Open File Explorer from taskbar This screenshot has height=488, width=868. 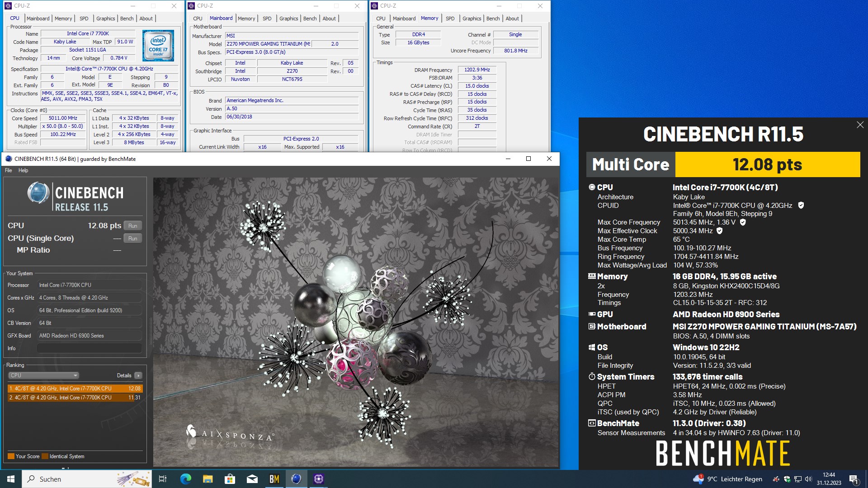[208, 479]
